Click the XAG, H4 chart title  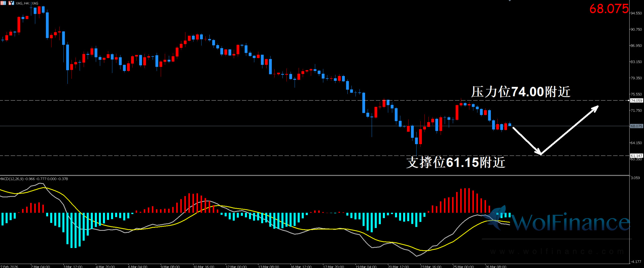27,3
